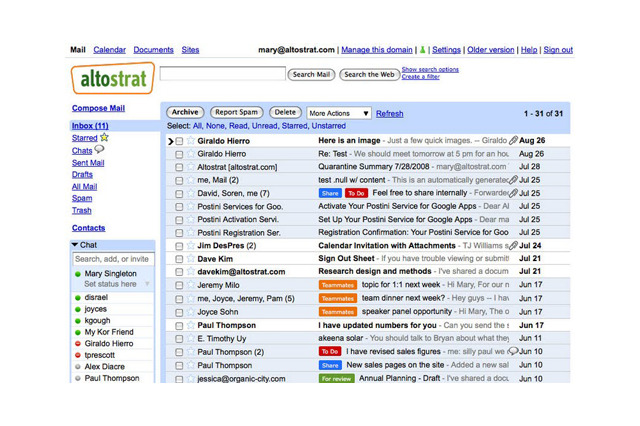The width and height of the screenshot is (640, 426).
Task: Click into the mail search text field
Action: [222, 74]
